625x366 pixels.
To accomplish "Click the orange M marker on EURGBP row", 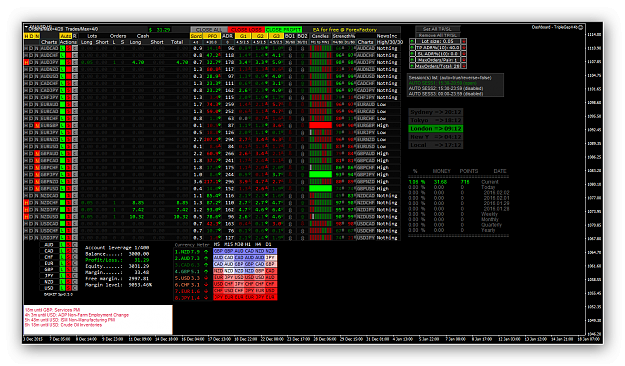I will 37,125.
